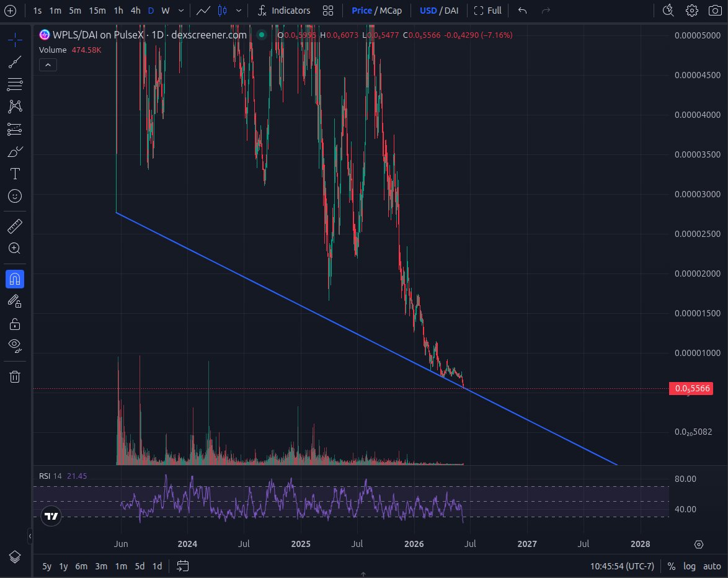Switch interval to 1s
728x578 pixels.
(38, 11)
